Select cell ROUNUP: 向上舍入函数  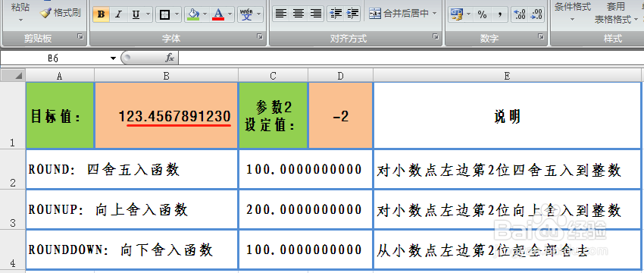click(132, 209)
